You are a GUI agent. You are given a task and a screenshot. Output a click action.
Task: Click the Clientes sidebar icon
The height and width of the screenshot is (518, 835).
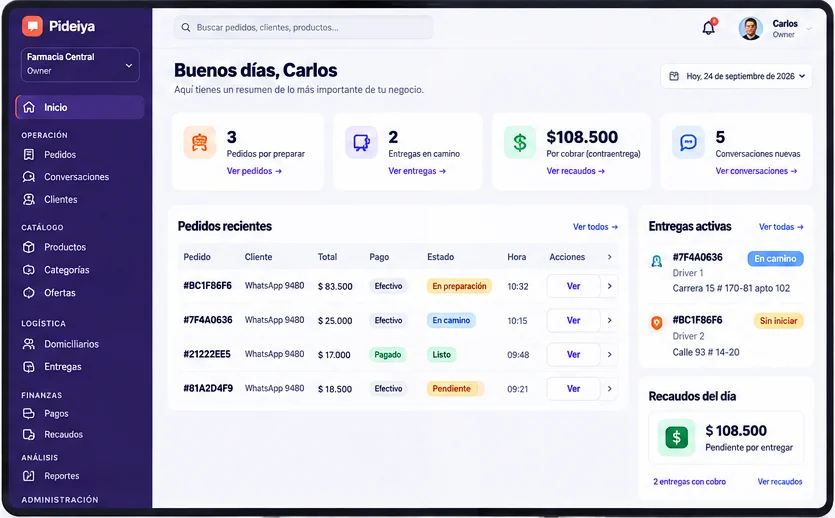click(x=29, y=199)
